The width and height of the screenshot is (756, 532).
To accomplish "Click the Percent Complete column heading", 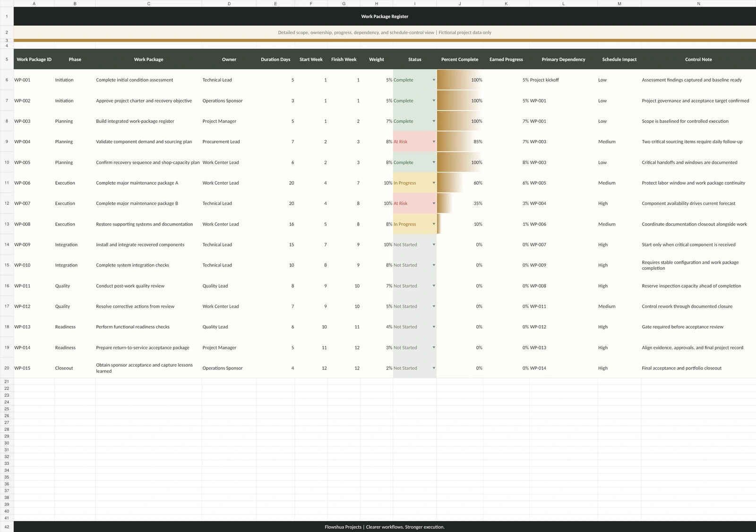I will pos(460,60).
